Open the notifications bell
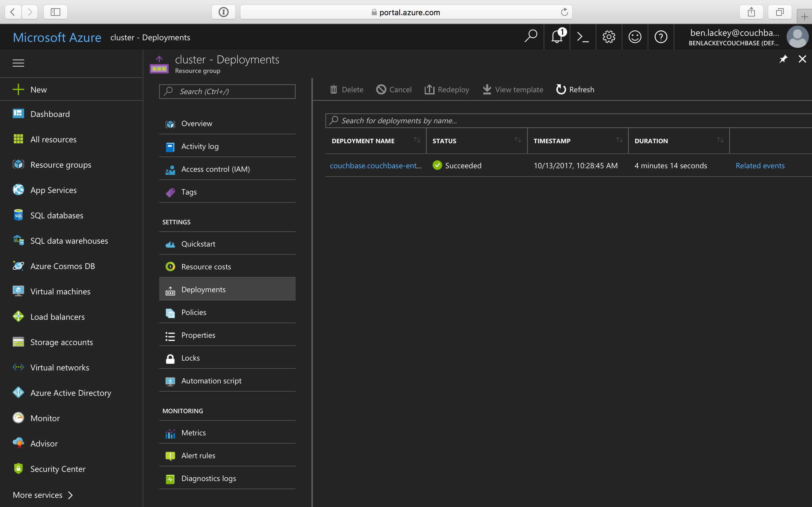 pos(557,36)
